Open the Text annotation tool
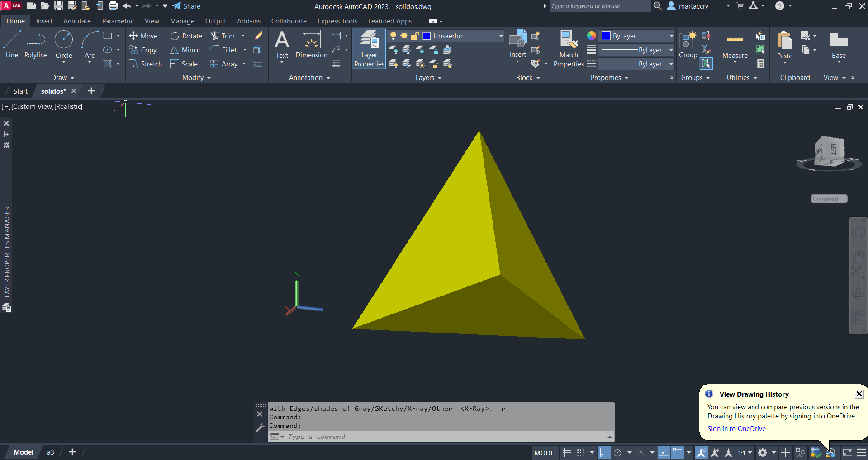868x460 pixels. 282,45
